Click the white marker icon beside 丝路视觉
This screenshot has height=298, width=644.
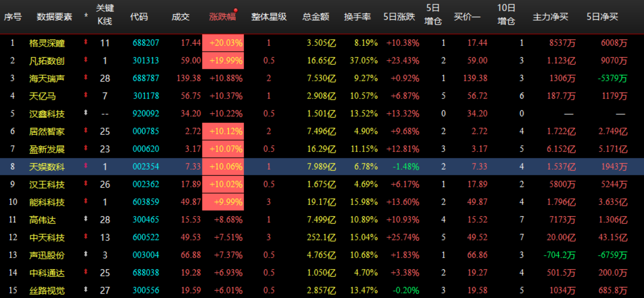[x=85, y=290]
